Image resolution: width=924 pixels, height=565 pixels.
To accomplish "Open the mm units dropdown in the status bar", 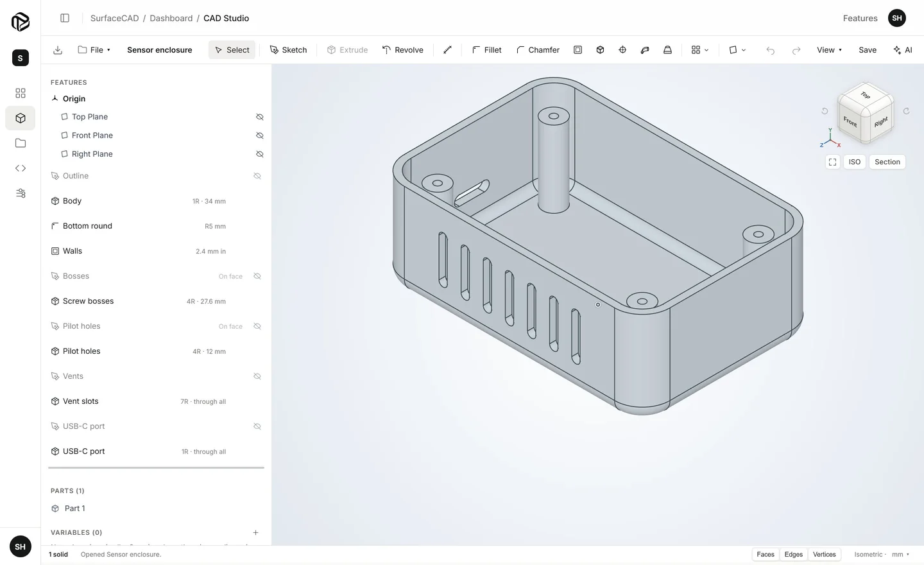I will (x=901, y=554).
